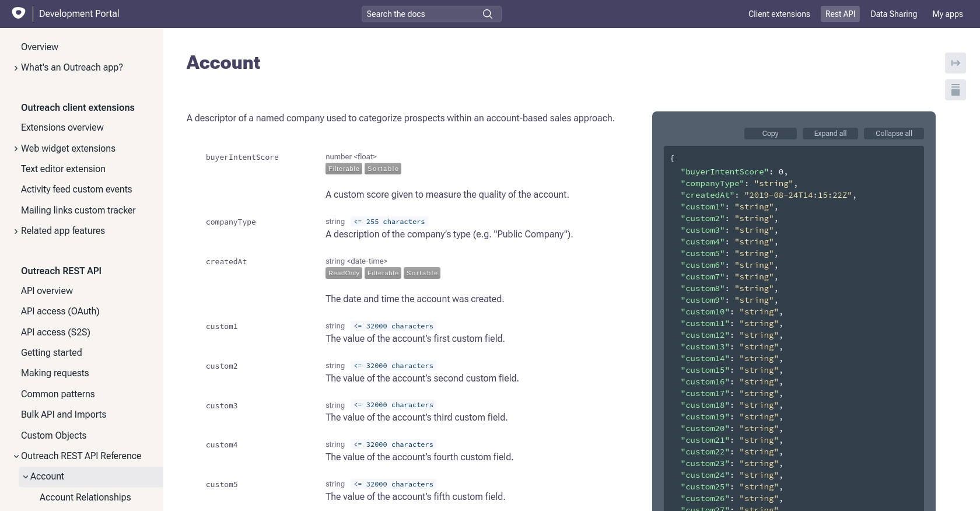Viewport: 980px width, 511px height.
Task: Open Data Sharing top menu
Action: click(x=894, y=14)
